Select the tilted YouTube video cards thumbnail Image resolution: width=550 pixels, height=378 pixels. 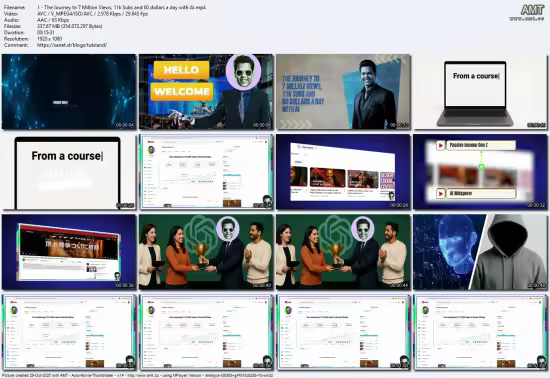(x=343, y=172)
